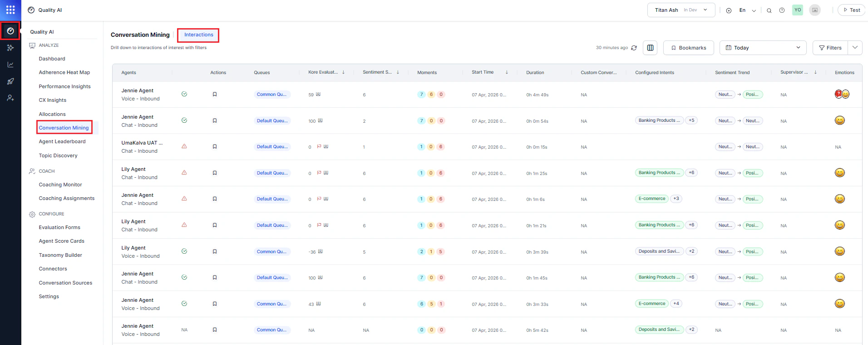
Task: Click green check status for Jennie Agent 0m 54s
Action: pos(184,120)
